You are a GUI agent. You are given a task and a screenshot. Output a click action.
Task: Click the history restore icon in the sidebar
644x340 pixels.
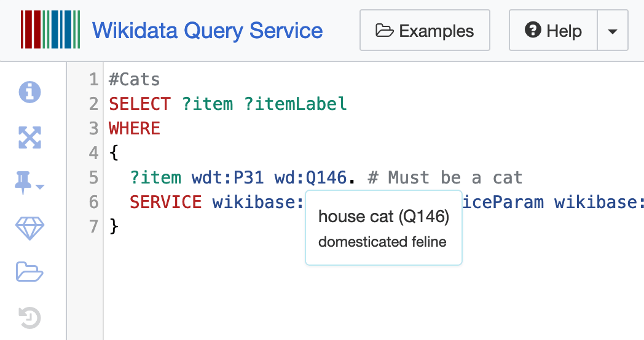(29, 318)
